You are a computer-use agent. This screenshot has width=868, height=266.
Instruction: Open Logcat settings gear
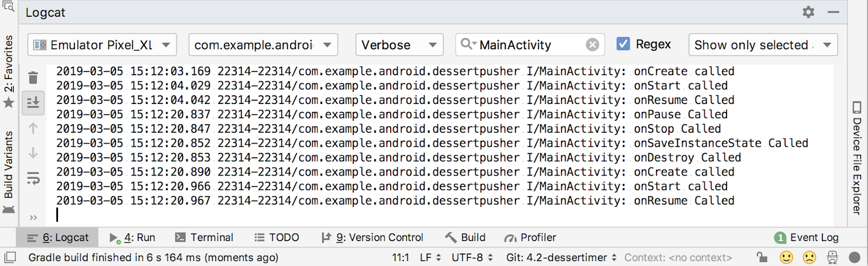(x=808, y=12)
